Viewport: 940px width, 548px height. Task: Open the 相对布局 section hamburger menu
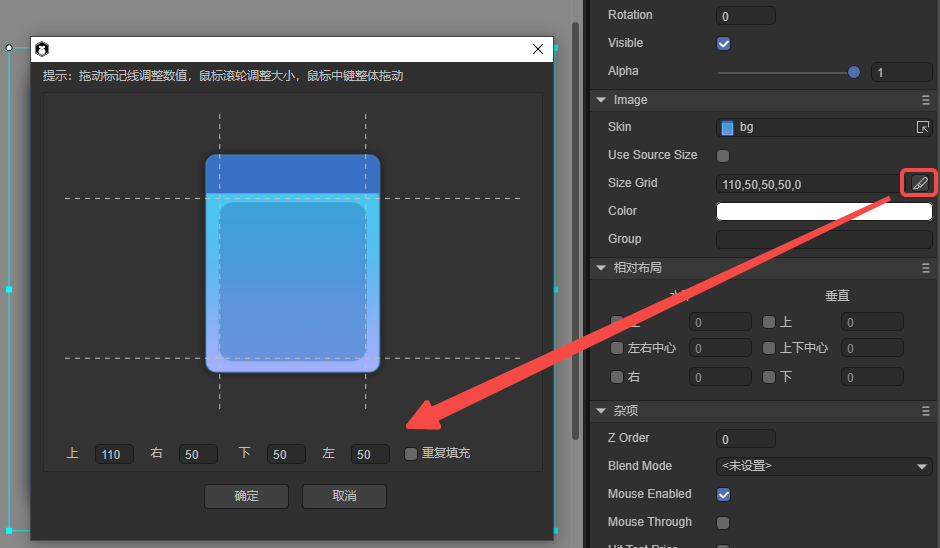click(926, 268)
